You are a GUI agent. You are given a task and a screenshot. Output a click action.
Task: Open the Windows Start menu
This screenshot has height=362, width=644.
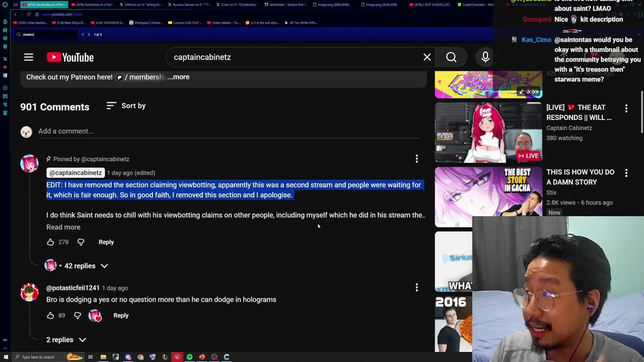6,357
